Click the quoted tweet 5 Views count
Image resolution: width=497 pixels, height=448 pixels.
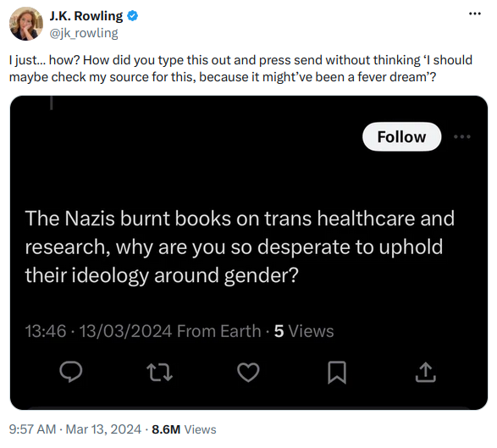click(304, 331)
